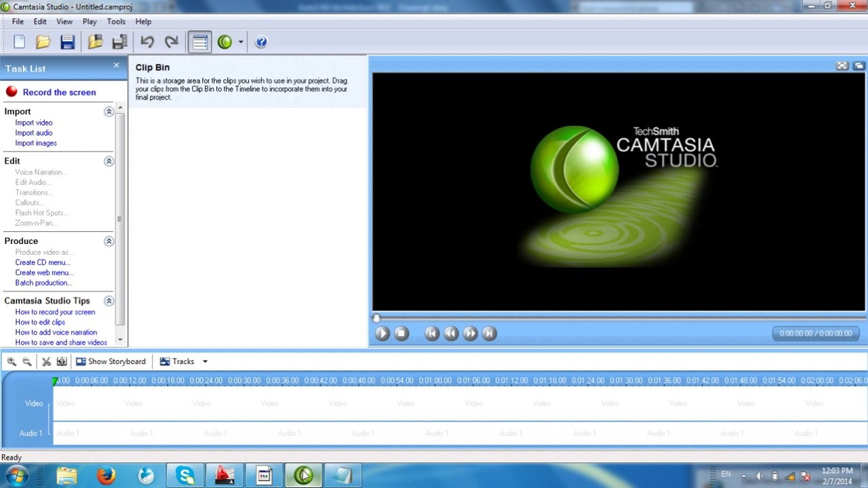Open the Tools menu
Viewport: 868px width, 488px height.
(116, 22)
